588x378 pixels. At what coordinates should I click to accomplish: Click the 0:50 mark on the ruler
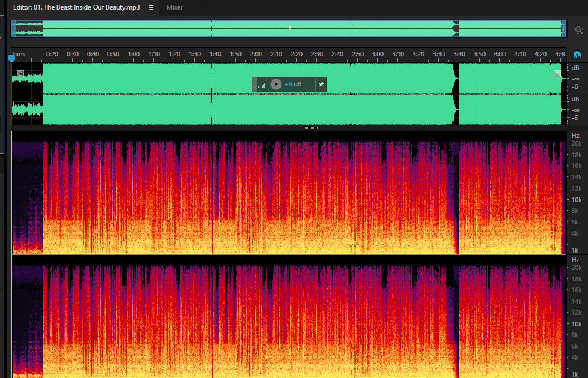coord(113,54)
